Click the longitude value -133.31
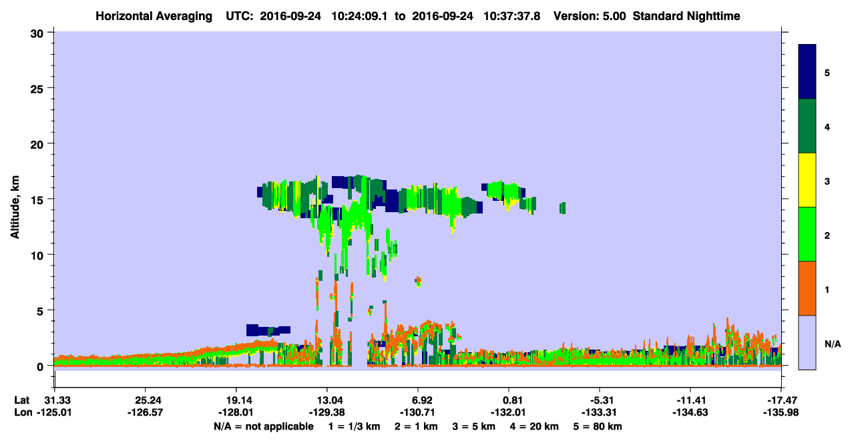 point(600,413)
